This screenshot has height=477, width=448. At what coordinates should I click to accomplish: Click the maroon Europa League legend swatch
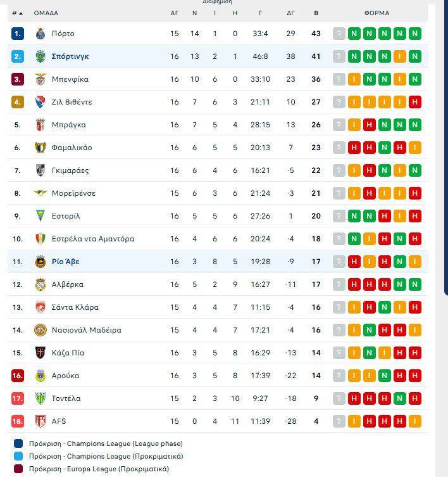tap(17, 469)
